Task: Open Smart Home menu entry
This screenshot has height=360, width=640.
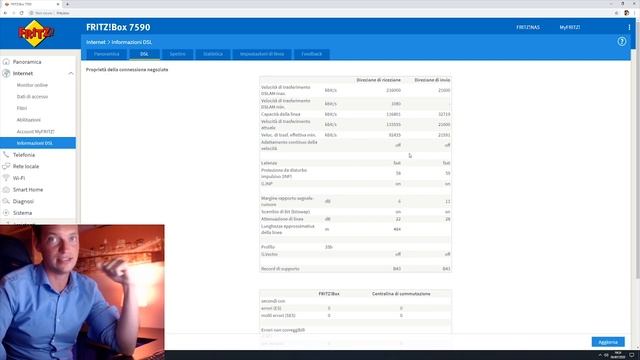Action: pyautogui.click(x=28, y=190)
